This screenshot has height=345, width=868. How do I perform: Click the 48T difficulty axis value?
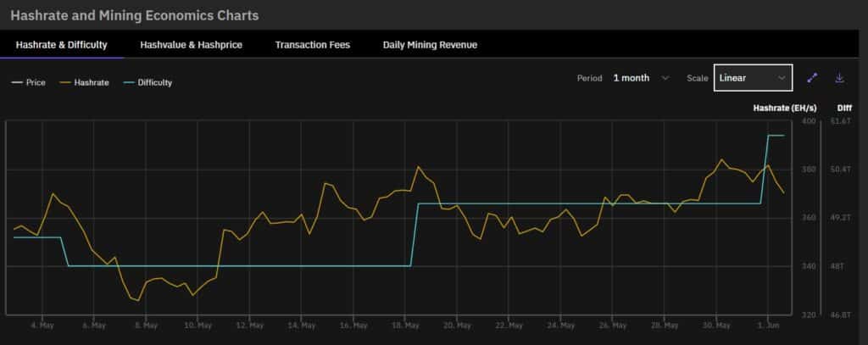[837, 266]
